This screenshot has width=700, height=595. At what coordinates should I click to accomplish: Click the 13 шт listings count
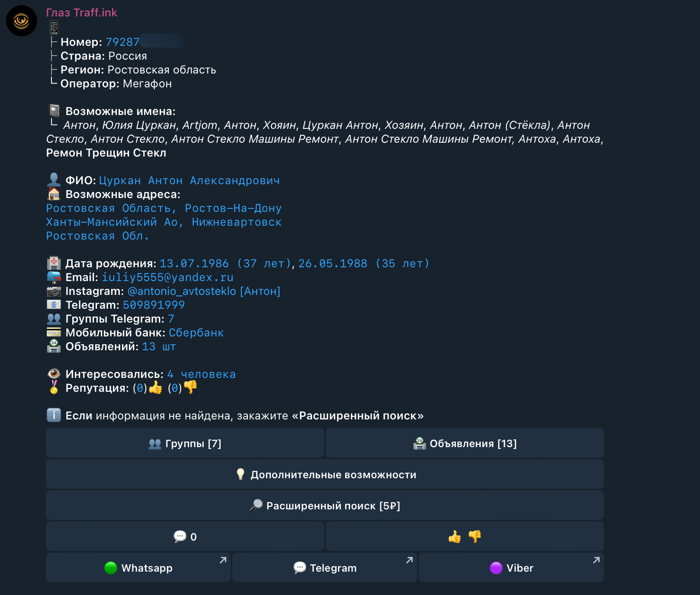159,346
